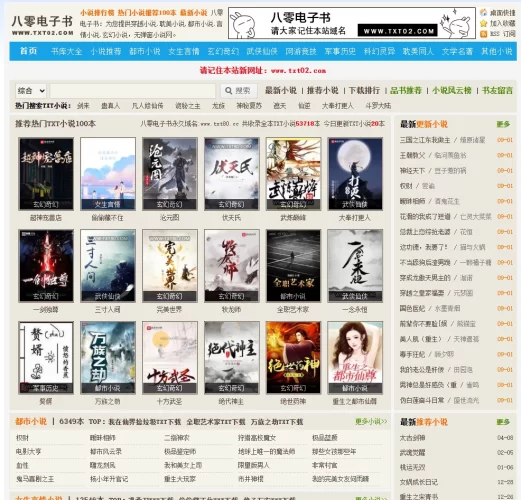Open the 玄幻奇幻 navigation tab
This screenshot has width=521, height=500.
(223, 51)
